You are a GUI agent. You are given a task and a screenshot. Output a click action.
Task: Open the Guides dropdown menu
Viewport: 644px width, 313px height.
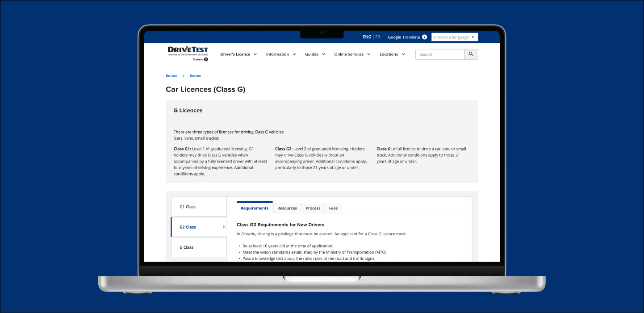click(315, 54)
